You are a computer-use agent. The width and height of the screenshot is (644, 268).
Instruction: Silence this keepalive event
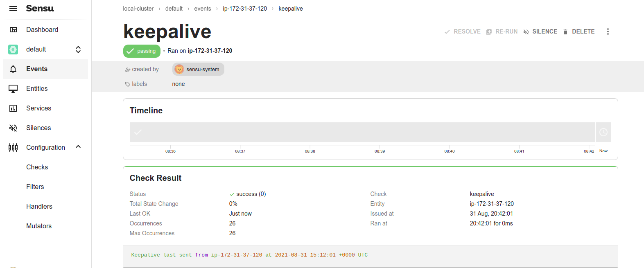click(x=540, y=32)
